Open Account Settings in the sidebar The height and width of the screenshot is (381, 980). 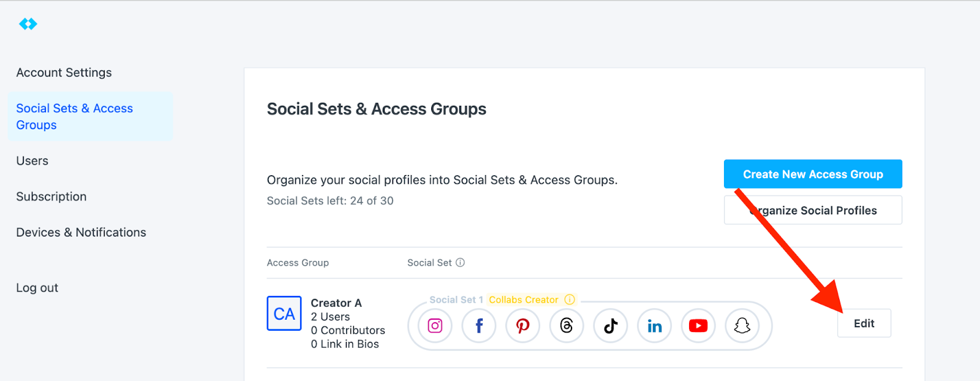[64, 73]
